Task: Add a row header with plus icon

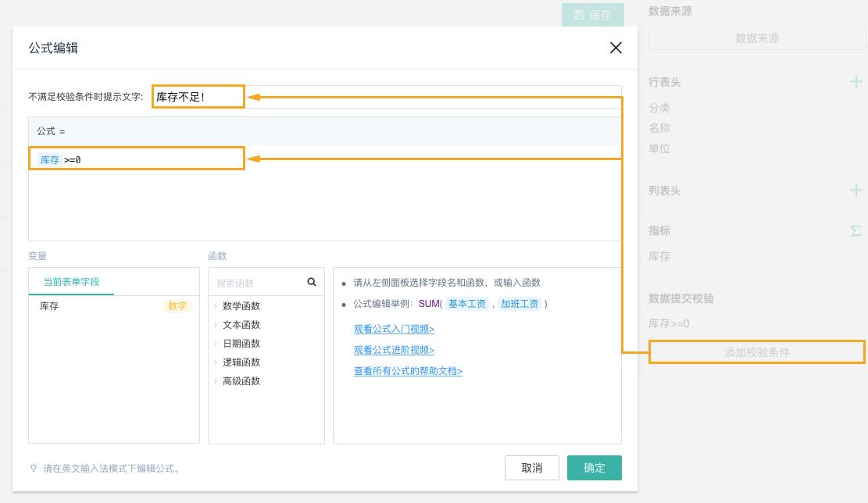Action: (x=855, y=82)
